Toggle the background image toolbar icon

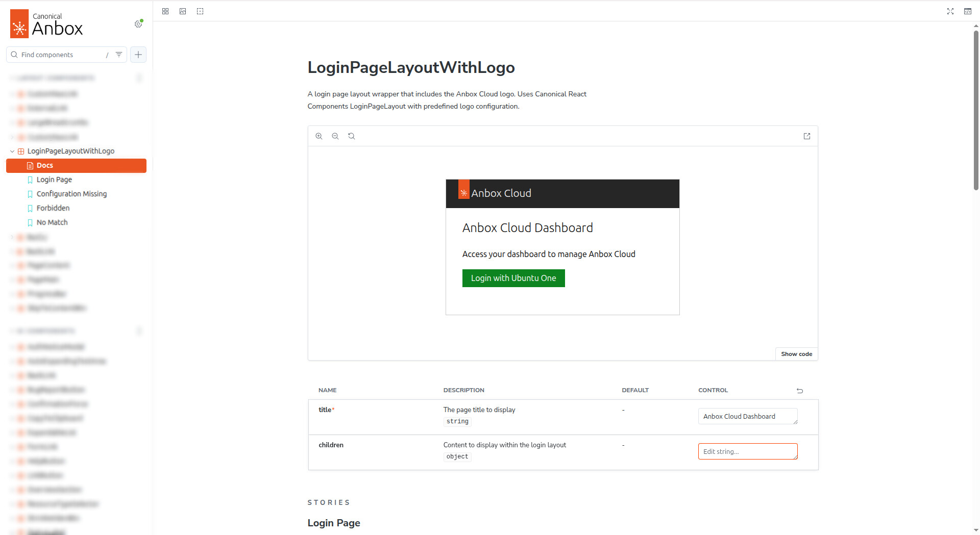point(183,11)
